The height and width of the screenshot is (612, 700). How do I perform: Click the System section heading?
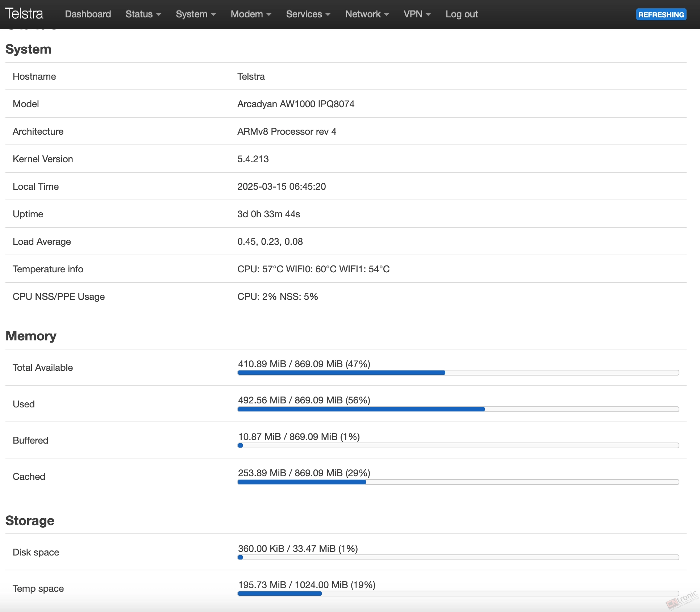tap(28, 49)
